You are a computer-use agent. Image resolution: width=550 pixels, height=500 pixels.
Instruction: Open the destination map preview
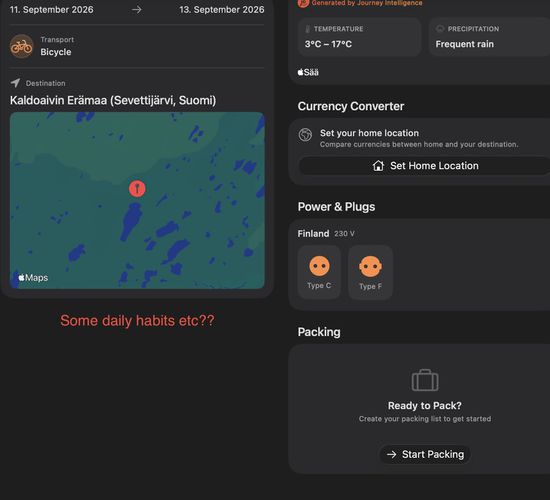137,200
